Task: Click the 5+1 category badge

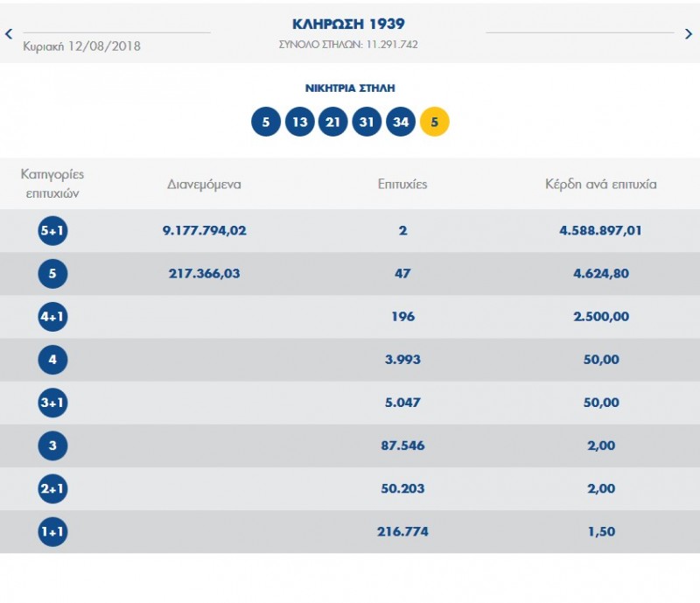Action: pyautogui.click(x=52, y=231)
